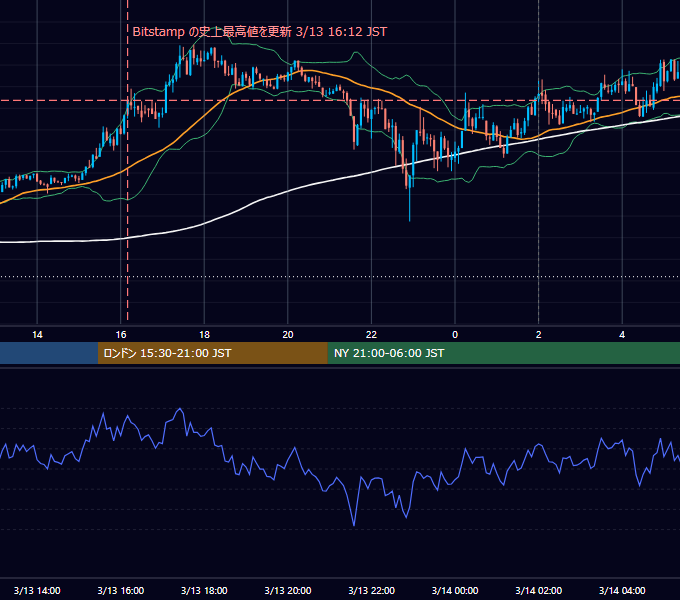The width and height of the screenshot is (680, 600).
Task: Click the '3/13 14:00' date label
Action: (37, 590)
